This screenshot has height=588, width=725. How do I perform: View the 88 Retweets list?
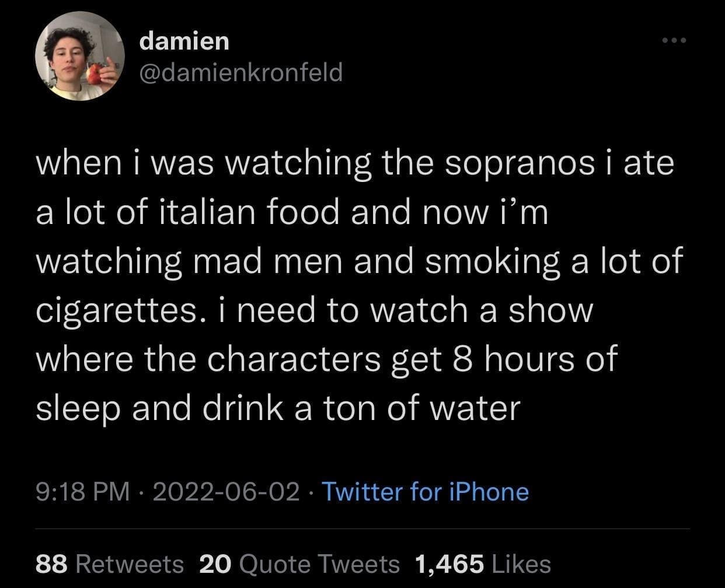110,564
